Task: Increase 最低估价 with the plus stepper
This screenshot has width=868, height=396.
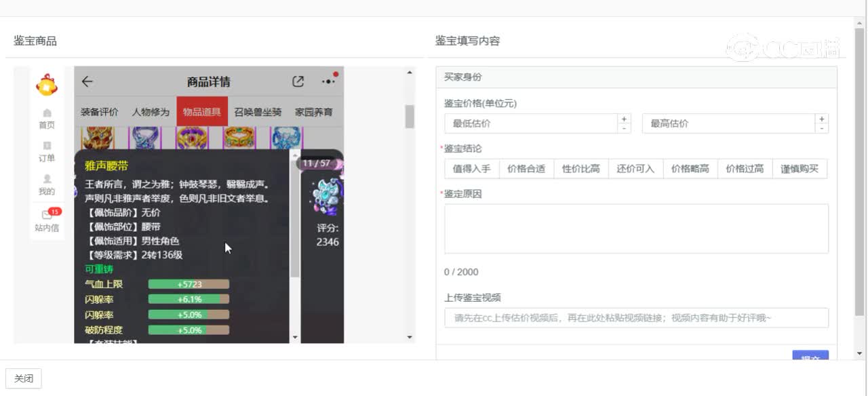Action: [x=625, y=119]
